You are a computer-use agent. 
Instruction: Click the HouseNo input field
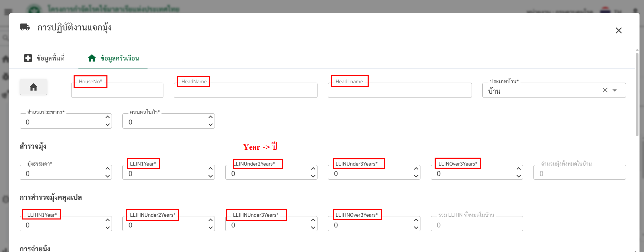[x=117, y=92]
